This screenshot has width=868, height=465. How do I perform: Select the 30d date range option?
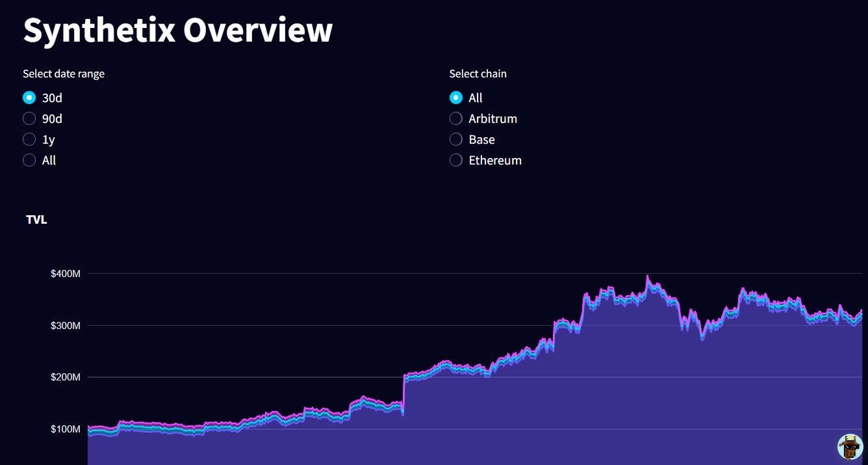[29, 98]
